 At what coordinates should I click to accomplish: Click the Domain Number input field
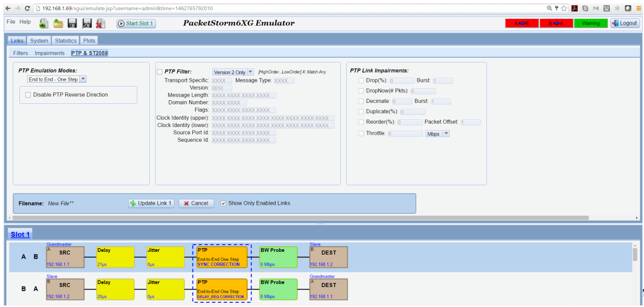(228, 103)
